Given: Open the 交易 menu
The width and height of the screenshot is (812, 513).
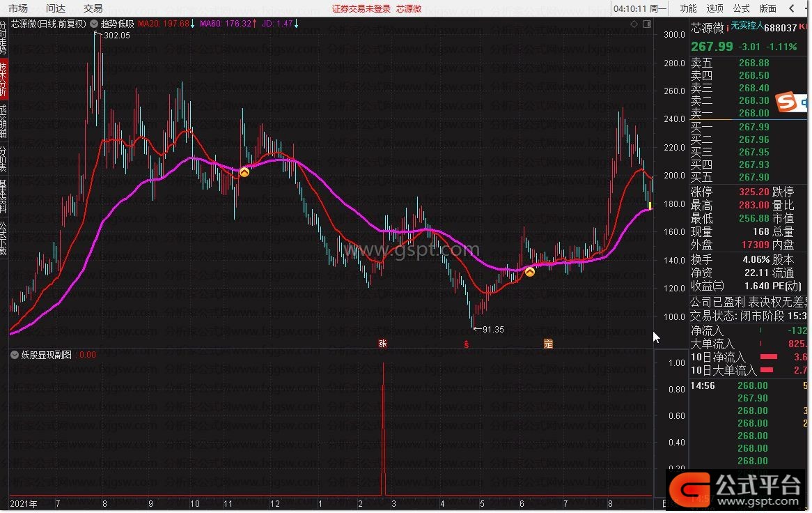Looking at the screenshot, I should (93, 8).
